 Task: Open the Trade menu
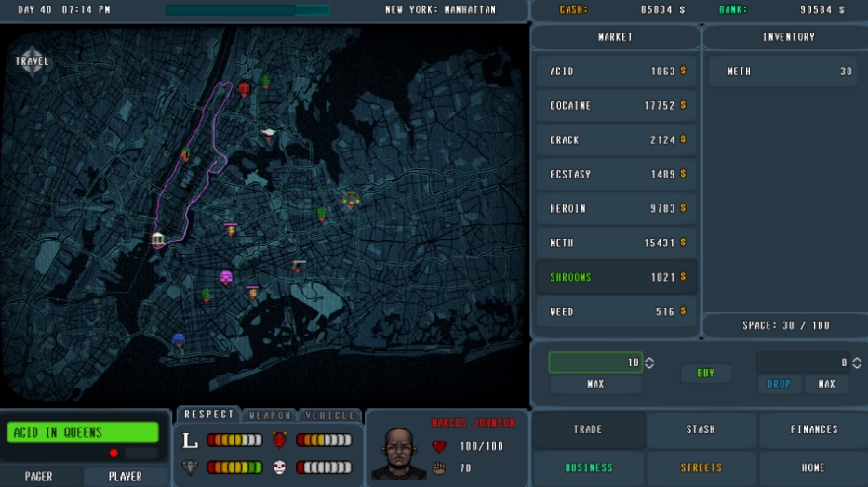589,429
